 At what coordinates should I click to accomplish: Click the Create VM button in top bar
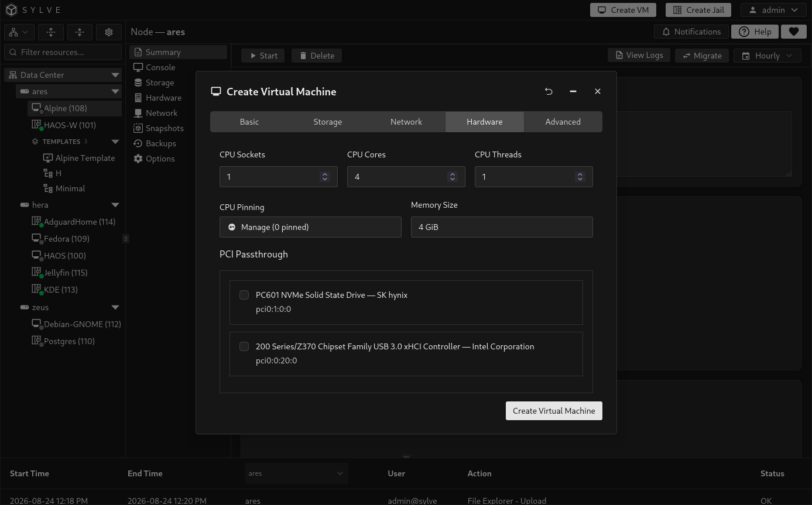pos(623,10)
